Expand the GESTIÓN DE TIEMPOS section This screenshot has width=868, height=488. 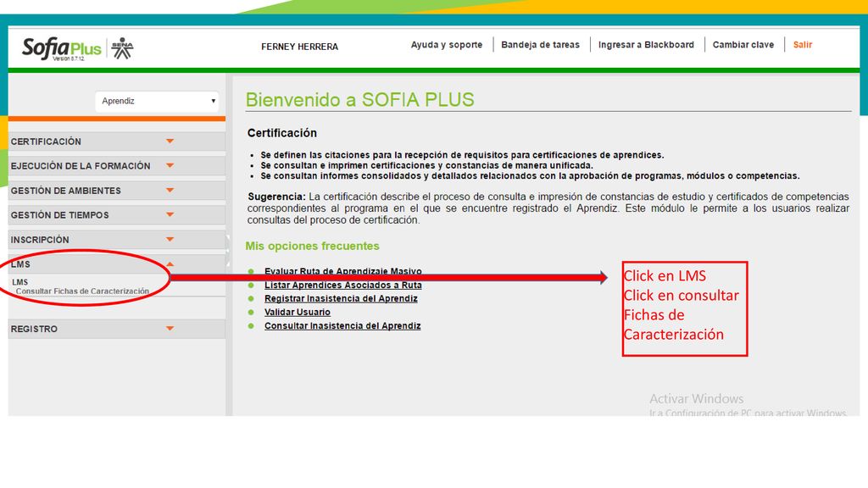(116, 215)
